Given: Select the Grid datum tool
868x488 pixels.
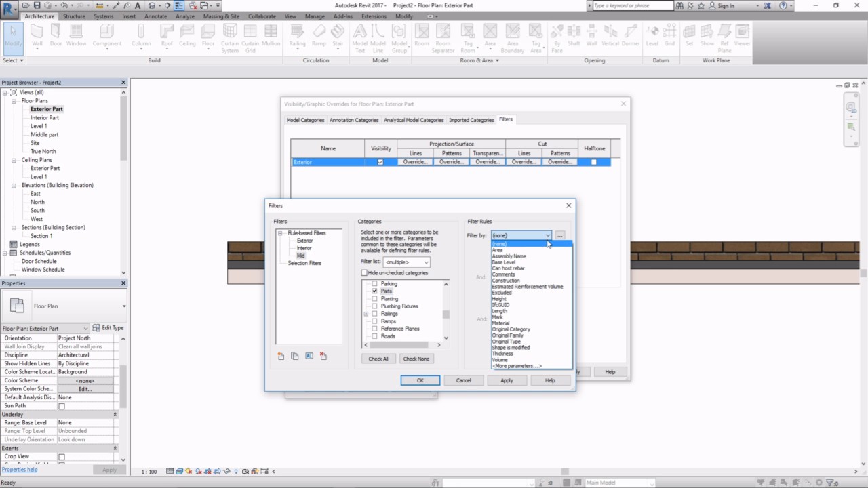Looking at the screenshot, I should point(669,35).
